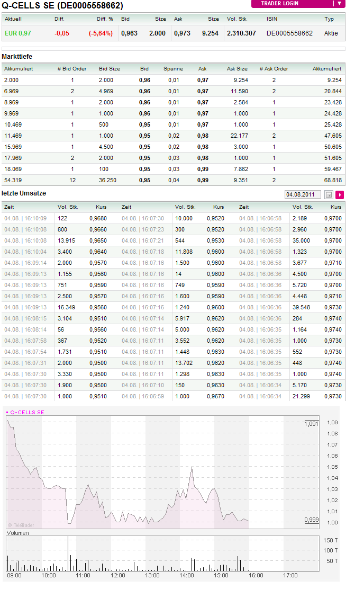Click the Bid Size column header
This screenshot has height=598, width=364.
pos(110,69)
